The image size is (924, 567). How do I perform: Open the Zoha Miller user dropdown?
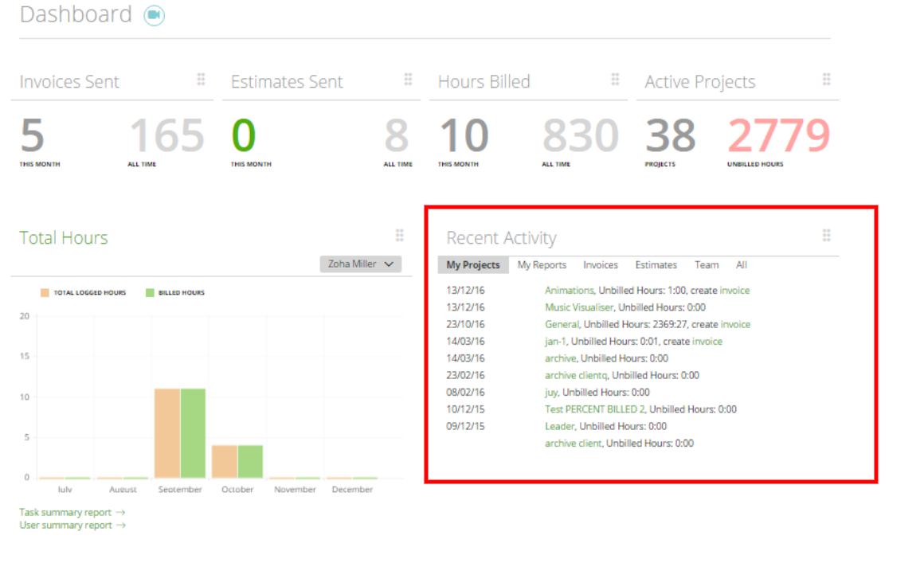click(x=361, y=264)
